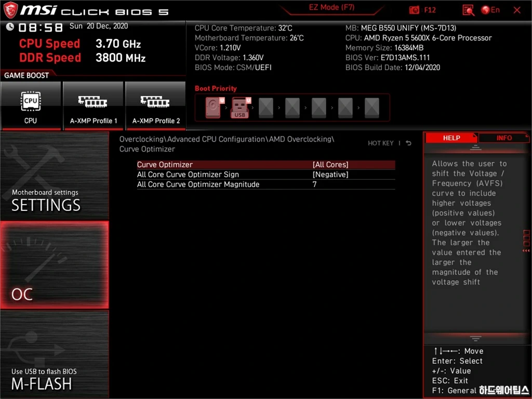Switch to EZ Mode (F7)

(331, 7)
